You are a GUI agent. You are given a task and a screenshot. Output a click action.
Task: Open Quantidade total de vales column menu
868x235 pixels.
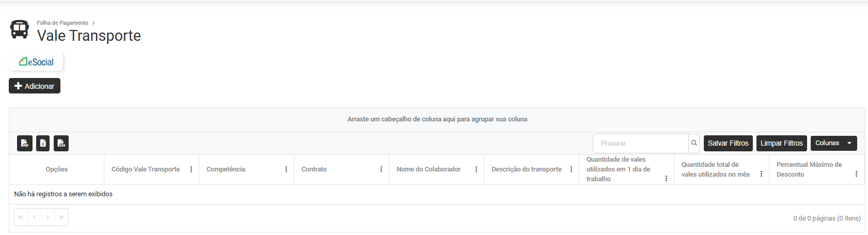point(761,174)
